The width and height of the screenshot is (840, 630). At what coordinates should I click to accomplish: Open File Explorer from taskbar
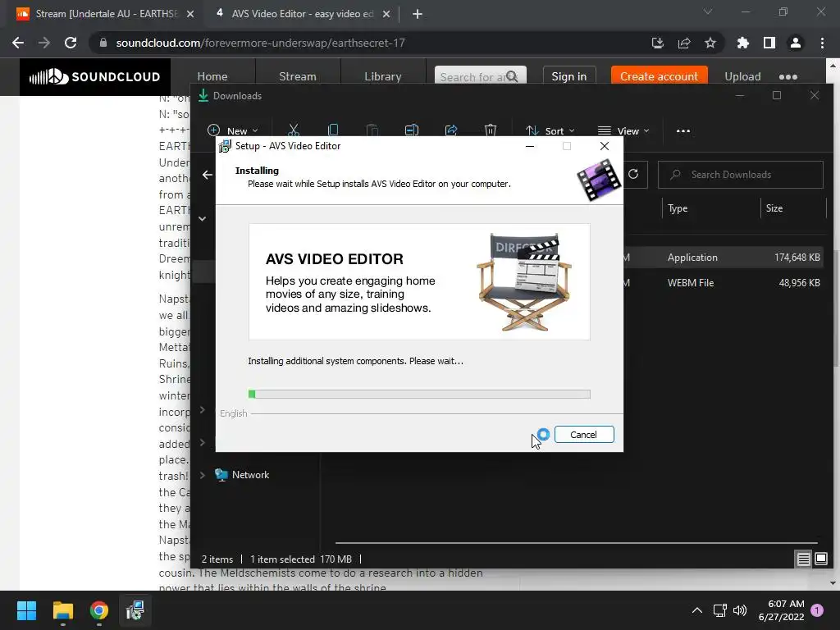pos(62,610)
